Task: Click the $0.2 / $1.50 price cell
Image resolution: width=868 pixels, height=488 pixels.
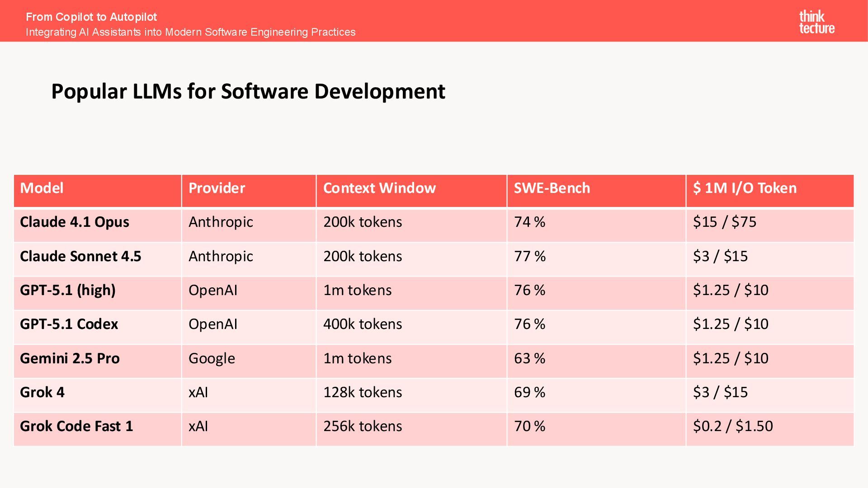Action: [x=770, y=429]
